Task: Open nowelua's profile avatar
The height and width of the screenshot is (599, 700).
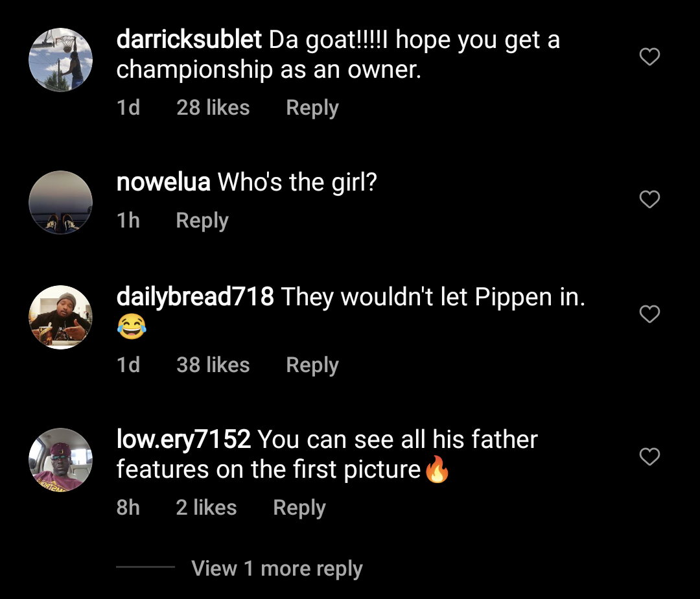Action: (61, 202)
